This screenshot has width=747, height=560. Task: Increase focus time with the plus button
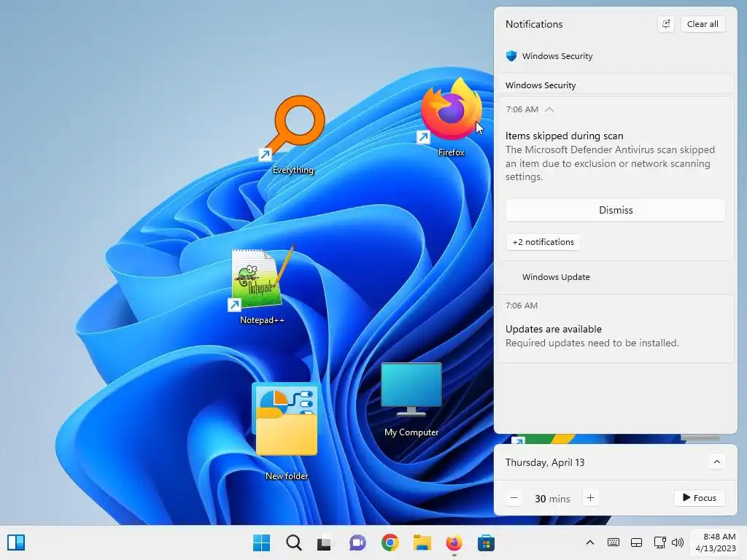click(590, 498)
